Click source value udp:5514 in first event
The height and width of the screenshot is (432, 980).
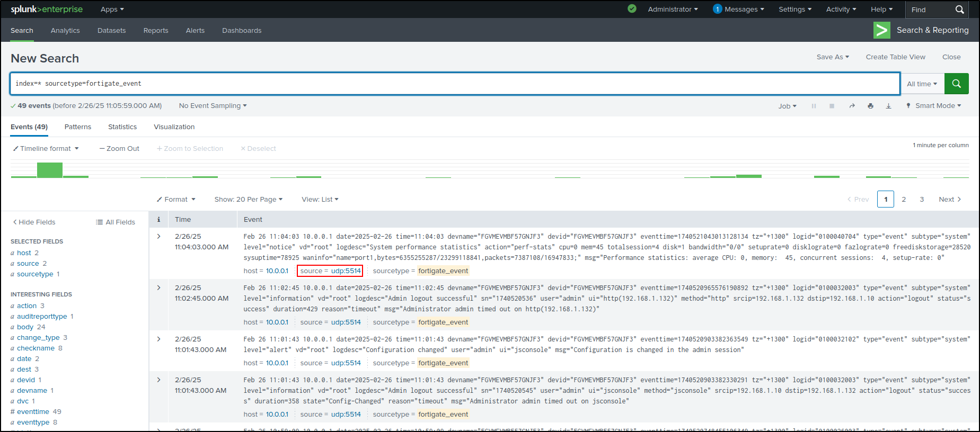point(346,271)
